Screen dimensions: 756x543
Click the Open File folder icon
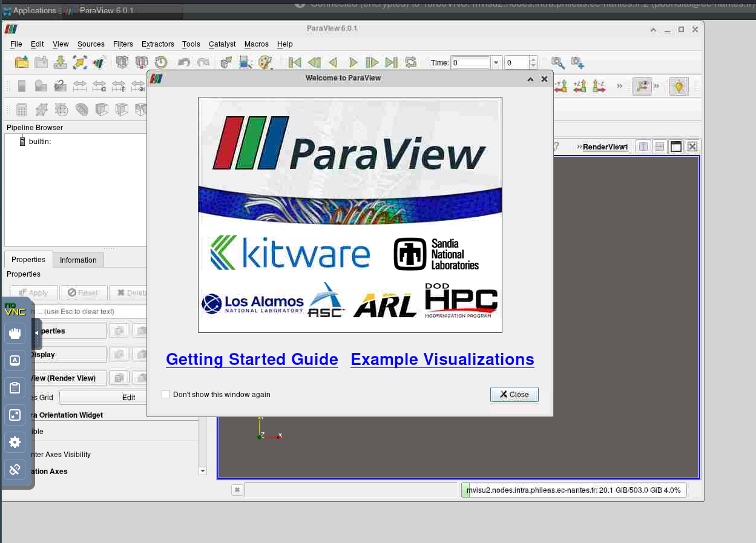coord(22,62)
